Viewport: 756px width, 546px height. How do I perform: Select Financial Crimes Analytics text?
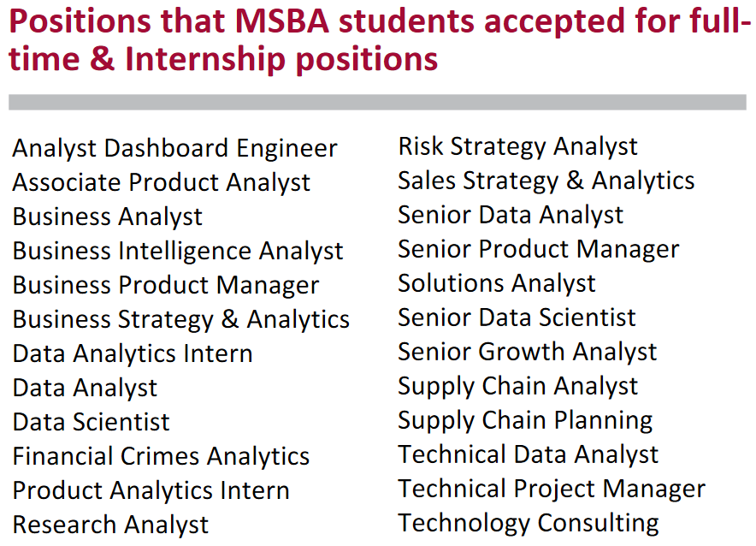pyautogui.click(x=161, y=457)
